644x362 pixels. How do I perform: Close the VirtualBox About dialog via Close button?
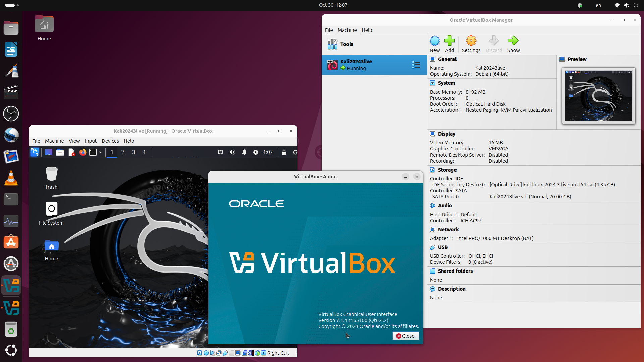pos(406,336)
